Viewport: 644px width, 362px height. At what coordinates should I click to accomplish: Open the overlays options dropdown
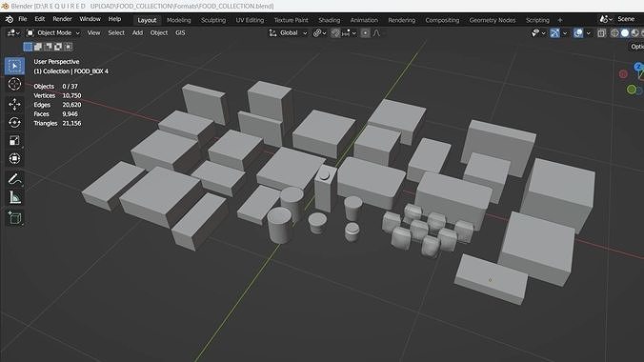click(588, 33)
